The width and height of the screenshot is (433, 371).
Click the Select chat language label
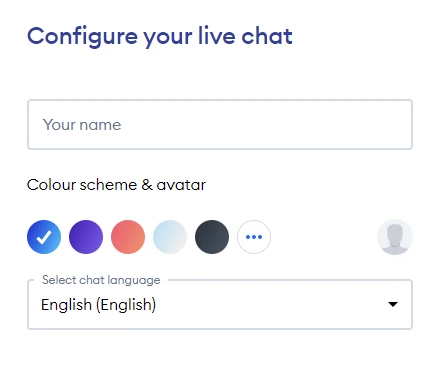pyautogui.click(x=101, y=280)
